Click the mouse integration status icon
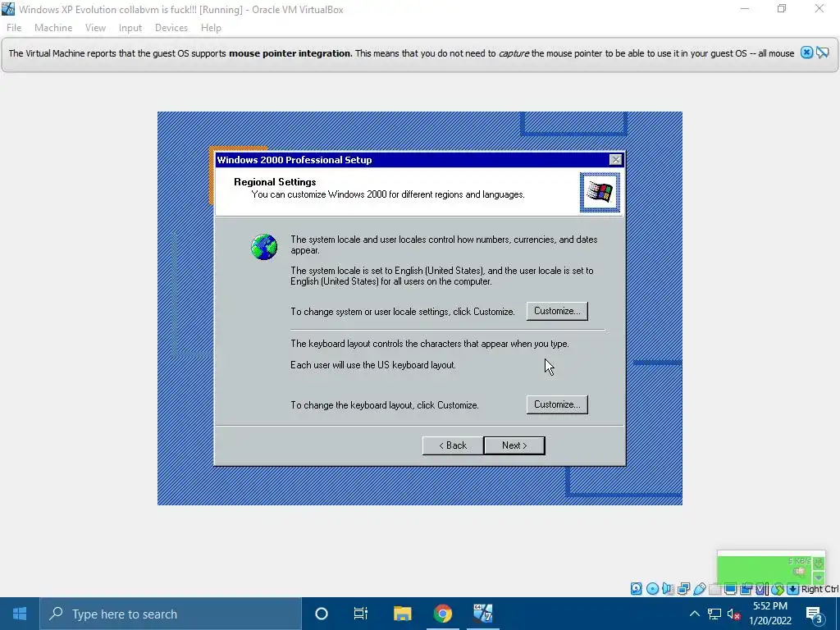 (x=778, y=589)
